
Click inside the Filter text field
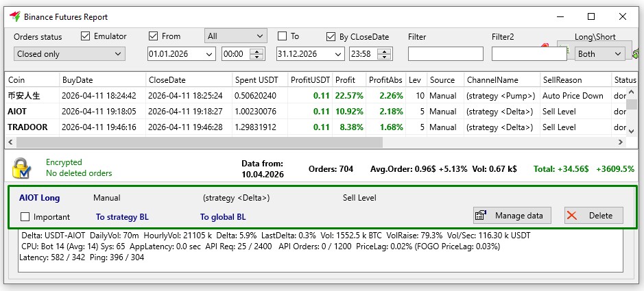pos(445,53)
